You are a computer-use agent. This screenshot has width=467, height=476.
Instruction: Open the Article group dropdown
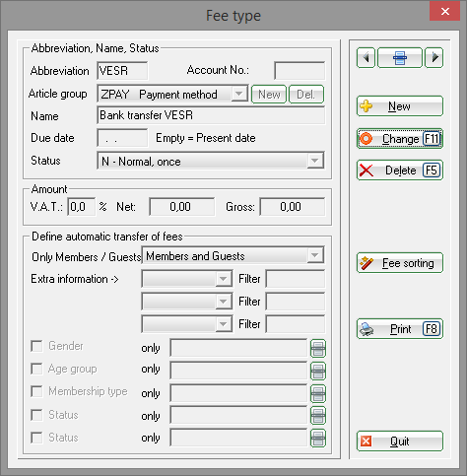[238, 94]
